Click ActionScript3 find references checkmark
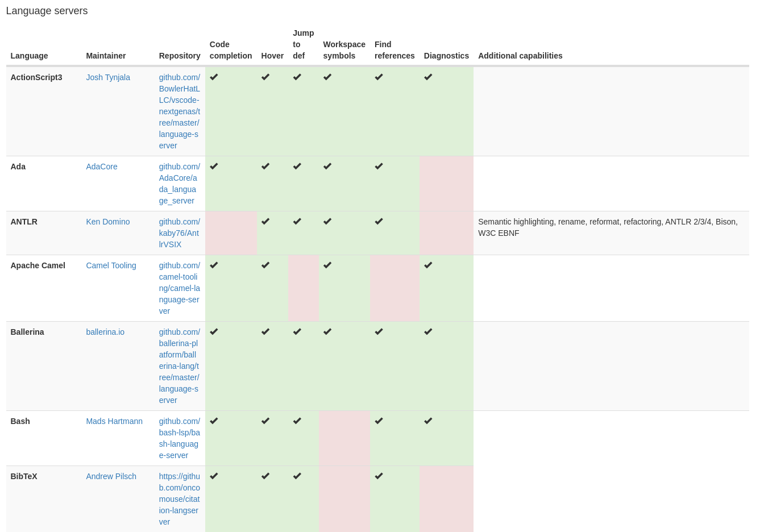The image size is (764, 532). pyautogui.click(x=379, y=77)
